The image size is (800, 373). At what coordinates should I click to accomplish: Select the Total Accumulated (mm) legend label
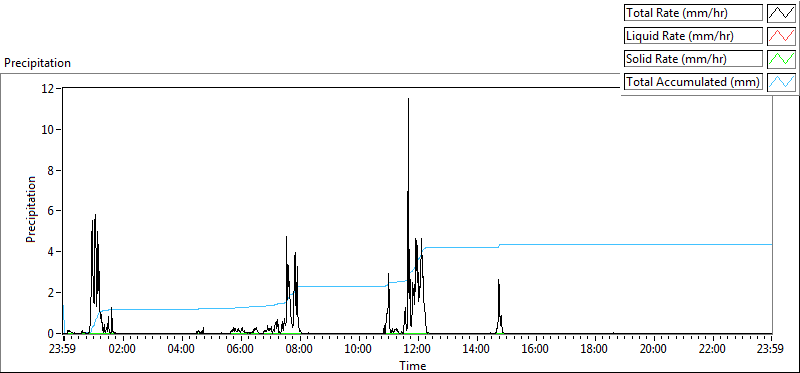point(693,82)
